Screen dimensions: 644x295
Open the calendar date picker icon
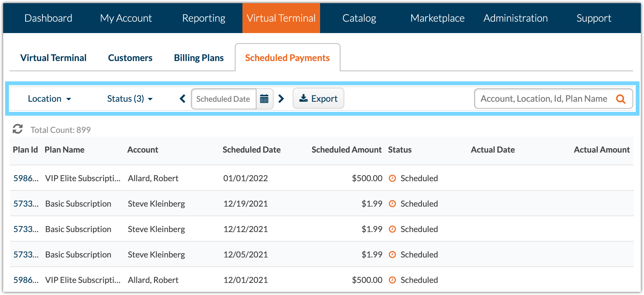264,99
